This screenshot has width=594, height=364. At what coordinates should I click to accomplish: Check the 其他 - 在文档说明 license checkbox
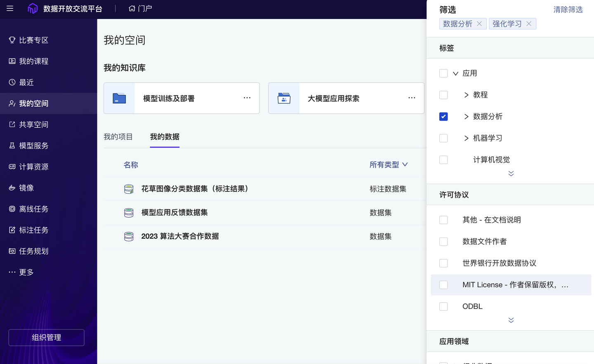[x=443, y=220]
